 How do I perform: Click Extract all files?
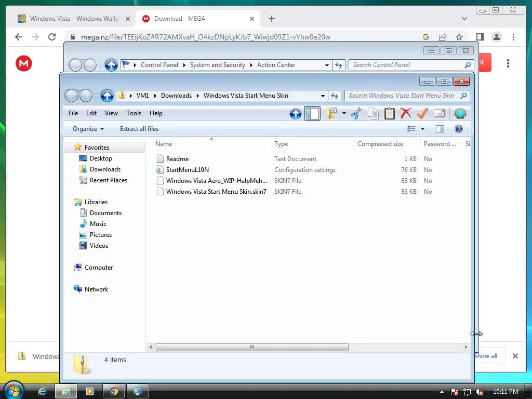(x=139, y=129)
